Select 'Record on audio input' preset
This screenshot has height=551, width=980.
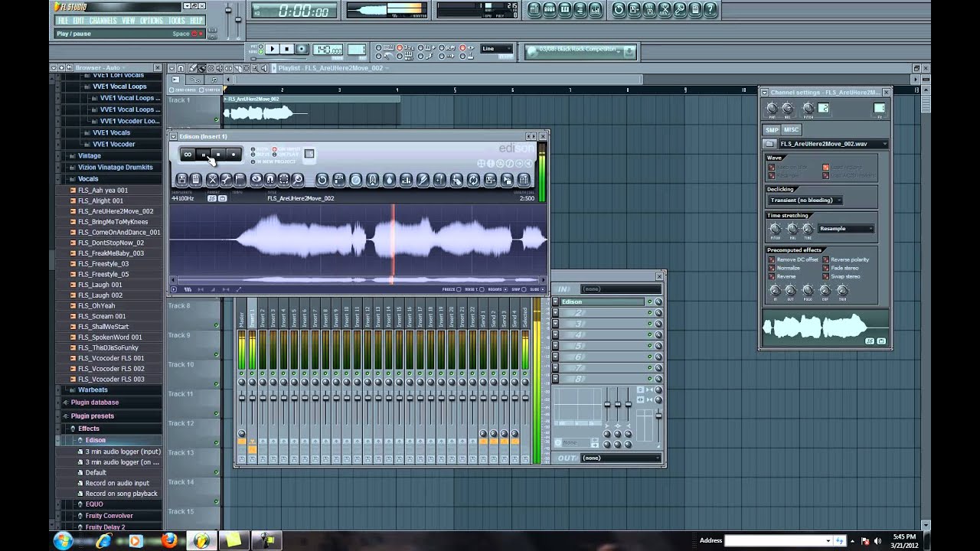pyautogui.click(x=117, y=484)
